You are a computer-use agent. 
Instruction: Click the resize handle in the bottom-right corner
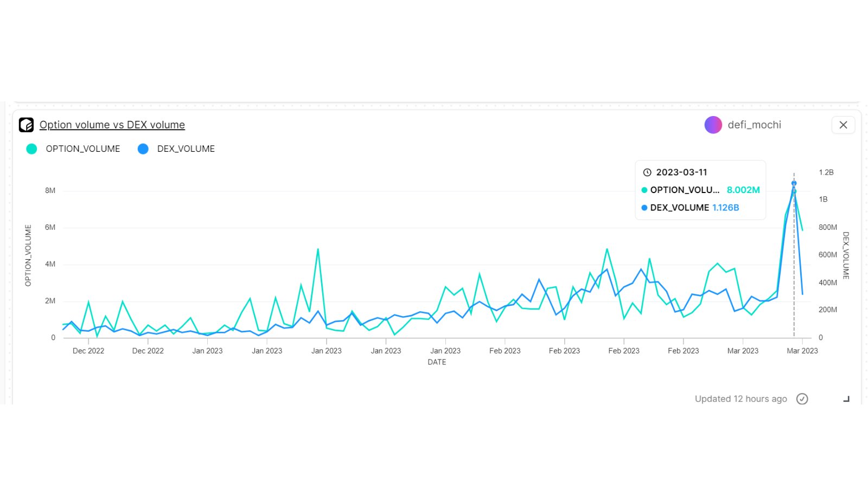846,399
